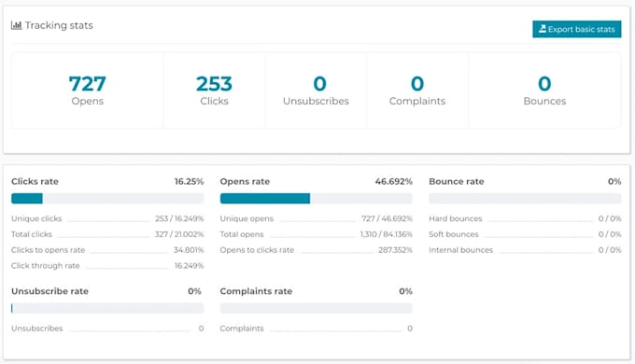The image size is (635, 364).
Task: Select the 0 Bounces stat number
Action: coord(544,84)
